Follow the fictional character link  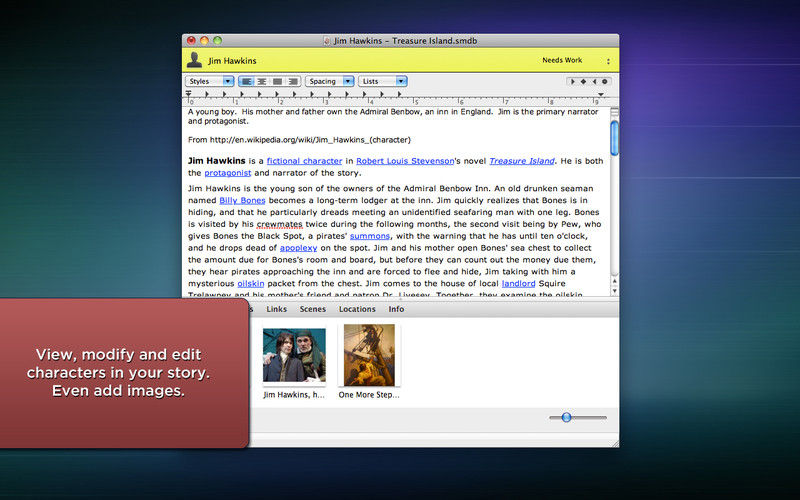point(304,161)
